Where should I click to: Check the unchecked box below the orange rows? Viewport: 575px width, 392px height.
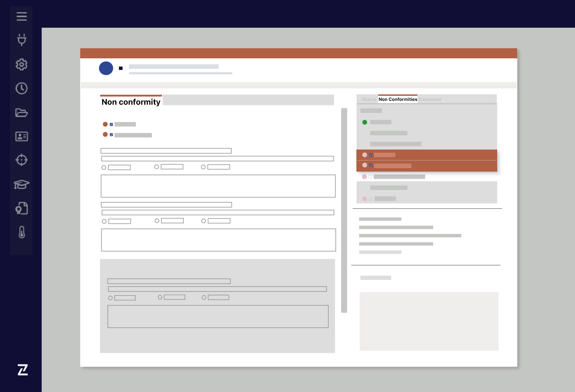[x=370, y=177]
